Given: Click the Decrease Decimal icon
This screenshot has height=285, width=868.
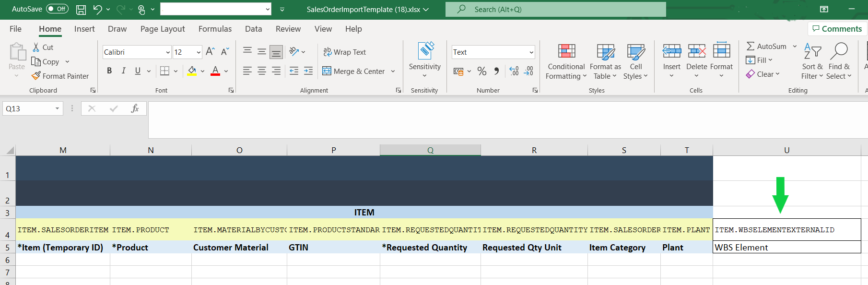Looking at the screenshot, I should click(528, 71).
